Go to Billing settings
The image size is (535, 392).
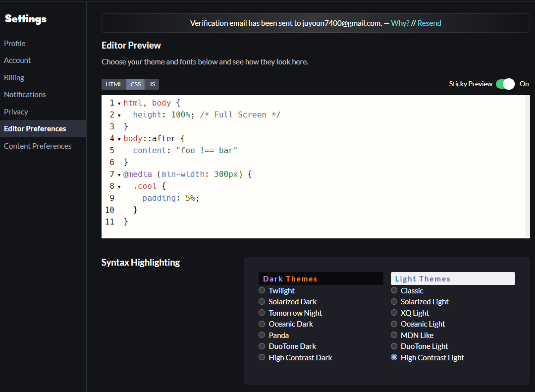click(x=14, y=77)
